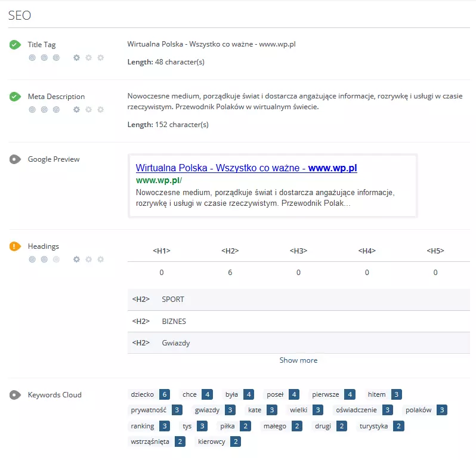
Task: Click the wstrząśnięta keyword tag
Action: 157,442
